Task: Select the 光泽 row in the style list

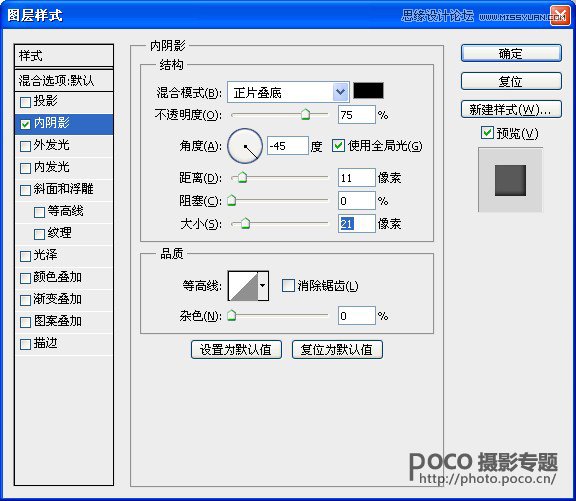Action: (x=64, y=256)
